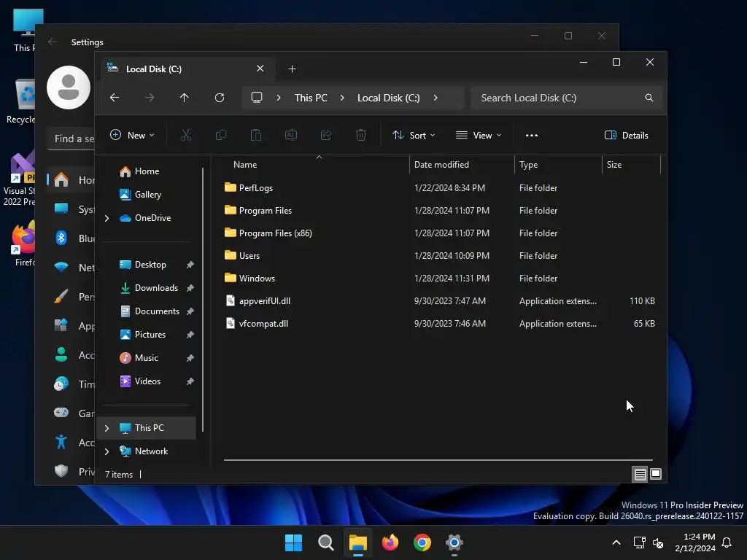Open the Sort dropdown
The width and height of the screenshot is (747, 560).
click(x=413, y=135)
